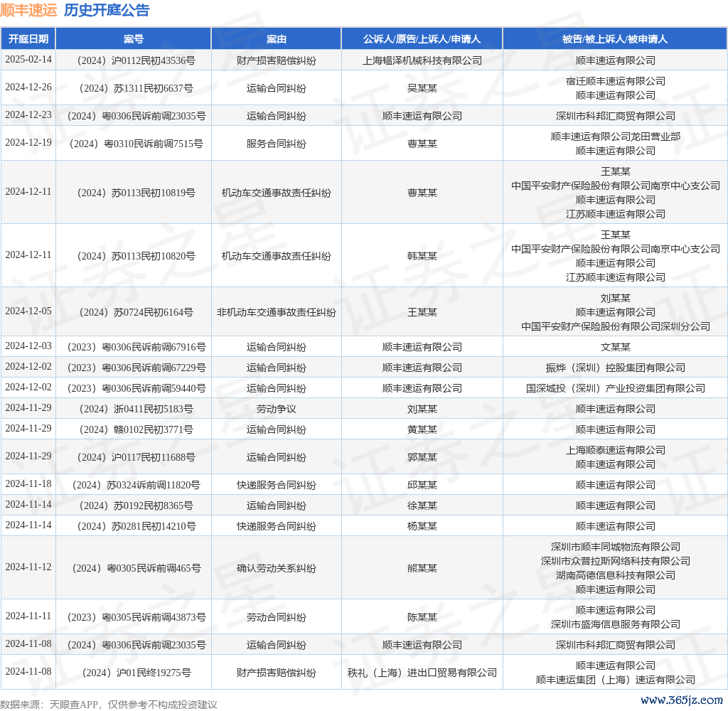Click defendant 宿迁顺丰速运有限公司
This screenshot has width=728, height=711.
pyautogui.click(x=615, y=81)
